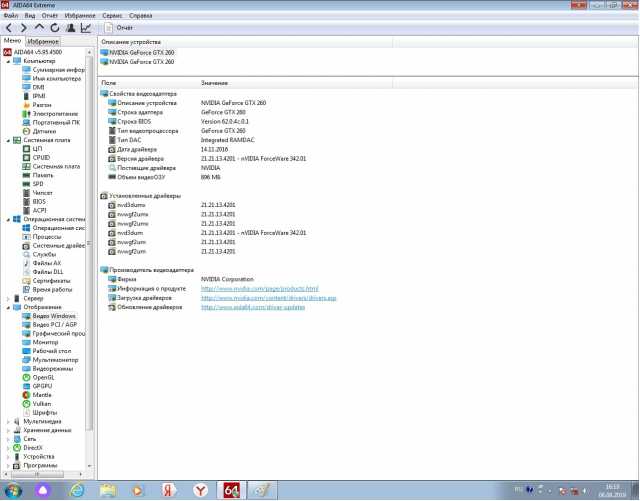
Task: Open the Справка menu
Action: pos(140,16)
